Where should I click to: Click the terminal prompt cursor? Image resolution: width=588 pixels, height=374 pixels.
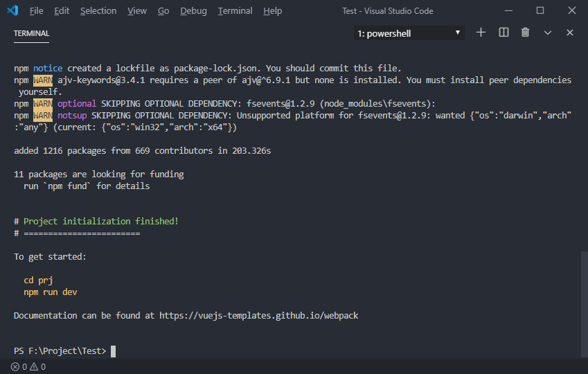point(114,351)
